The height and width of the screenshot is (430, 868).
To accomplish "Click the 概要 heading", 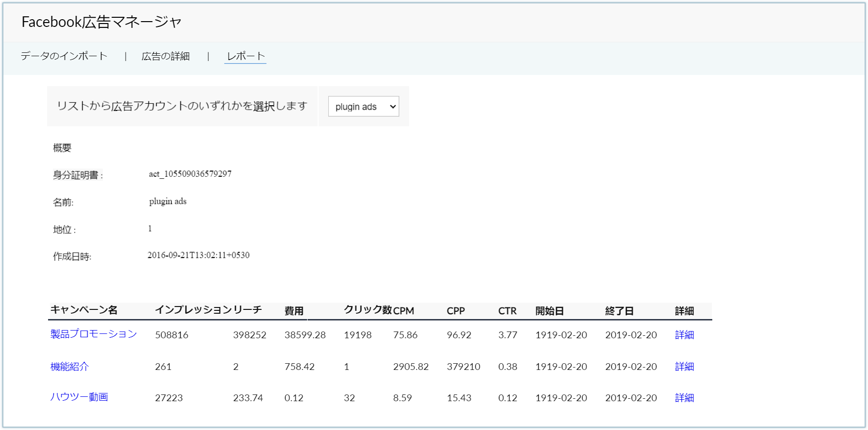I will [x=62, y=148].
